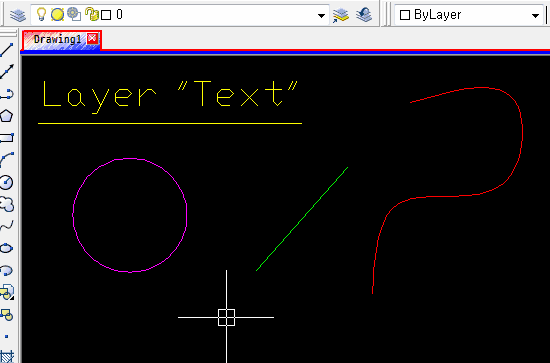Click the ByLayer color swatch square
The width and height of the screenshot is (550, 363).
[405, 15]
